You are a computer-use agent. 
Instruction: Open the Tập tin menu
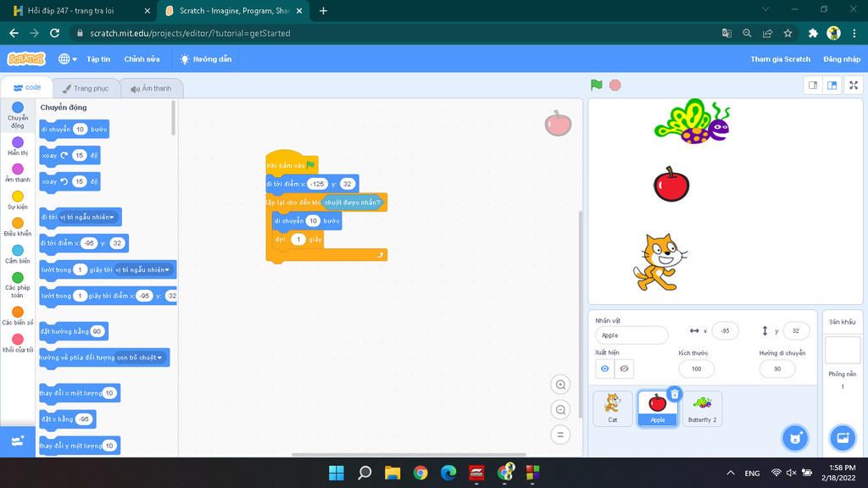click(x=98, y=58)
